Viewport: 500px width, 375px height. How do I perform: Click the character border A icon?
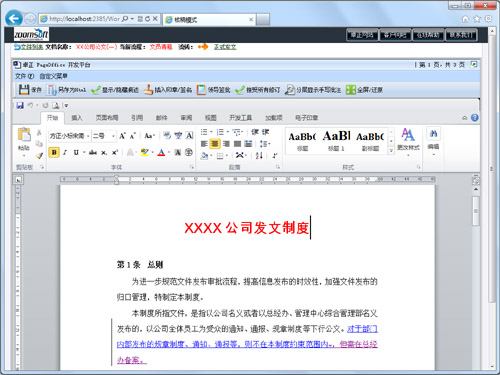pos(189,135)
